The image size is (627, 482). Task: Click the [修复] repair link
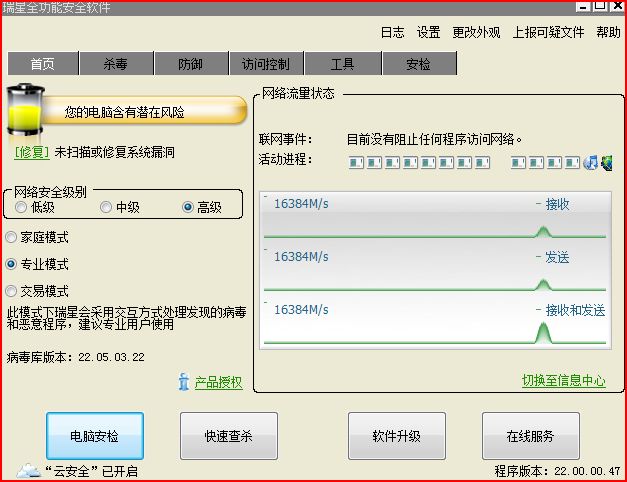coord(32,152)
